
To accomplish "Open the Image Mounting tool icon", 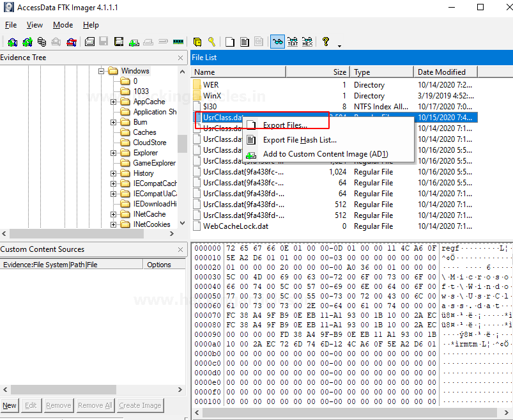I will pos(42,42).
